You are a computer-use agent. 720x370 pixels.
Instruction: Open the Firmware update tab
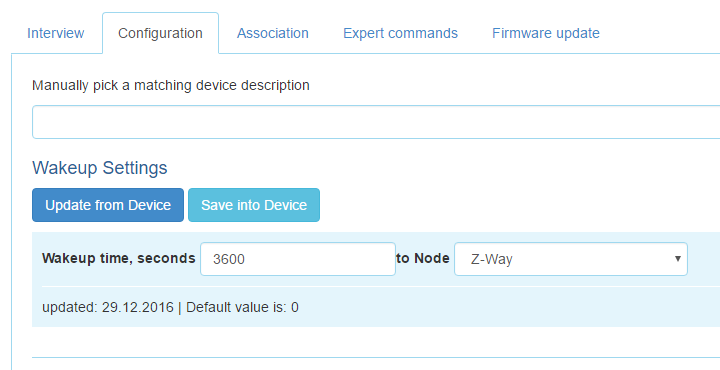pos(546,33)
